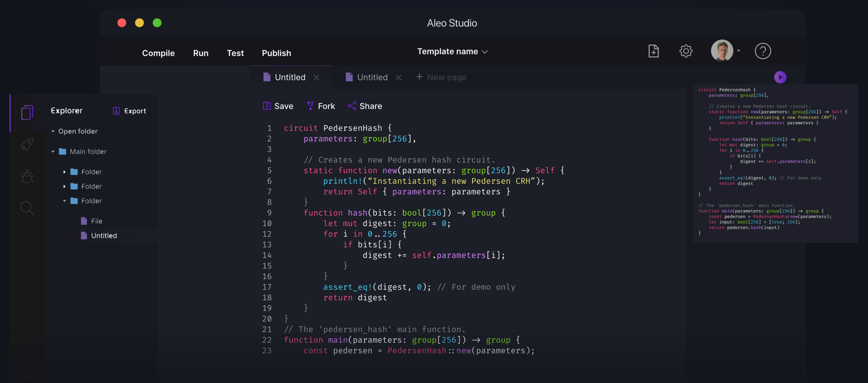Click the user avatar picture
Screen dimensions: 868x383
coord(722,51)
